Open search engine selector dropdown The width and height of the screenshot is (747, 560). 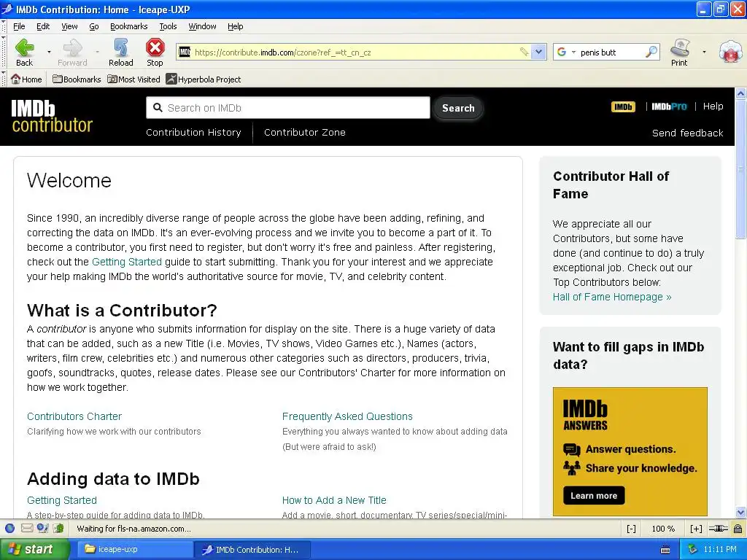(x=573, y=52)
